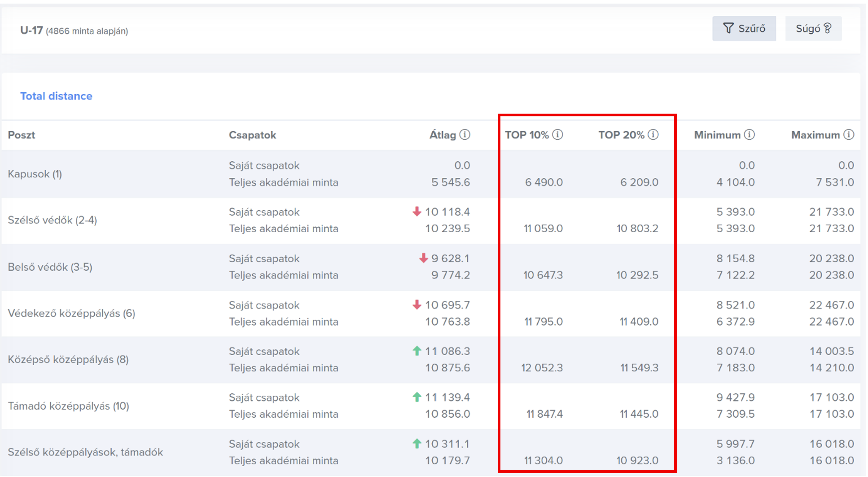Click the funnel icon in Szűrő button
Image resolution: width=868 pixels, height=477 pixels.
click(x=728, y=28)
